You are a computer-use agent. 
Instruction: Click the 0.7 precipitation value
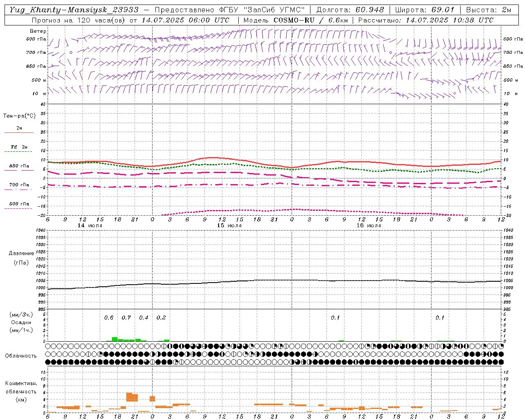(x=126, y=318)
